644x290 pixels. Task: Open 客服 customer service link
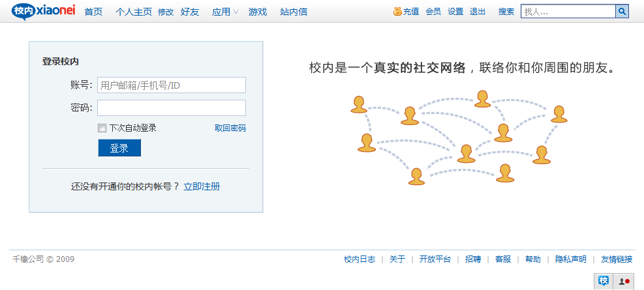(x=503, y=259)
